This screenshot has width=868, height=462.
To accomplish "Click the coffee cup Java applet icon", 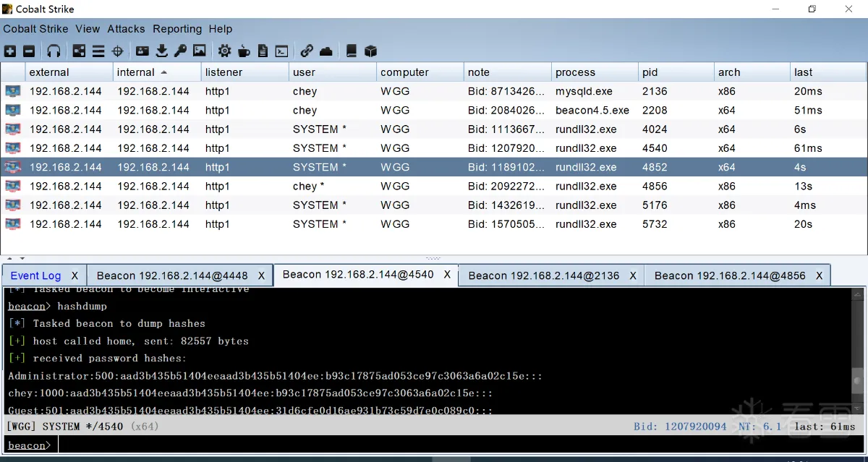I will (x=244, y=51).
